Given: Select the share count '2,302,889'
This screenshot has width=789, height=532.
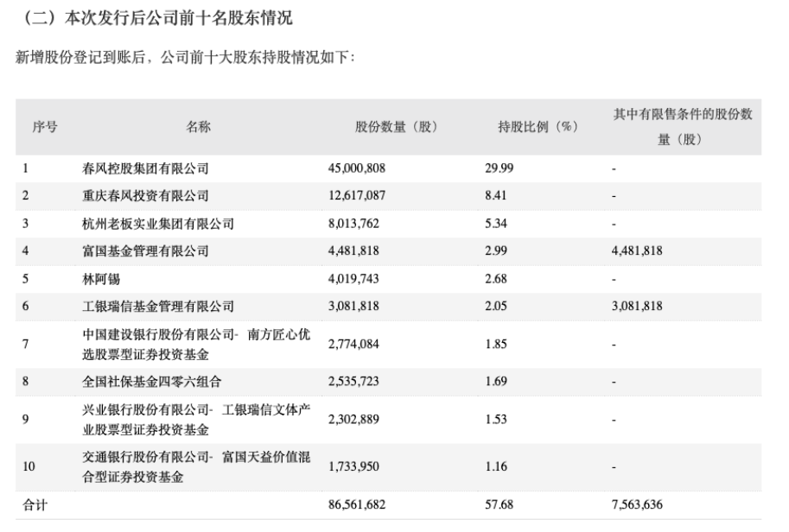Looking at the screenshot, I should (353, 420).
